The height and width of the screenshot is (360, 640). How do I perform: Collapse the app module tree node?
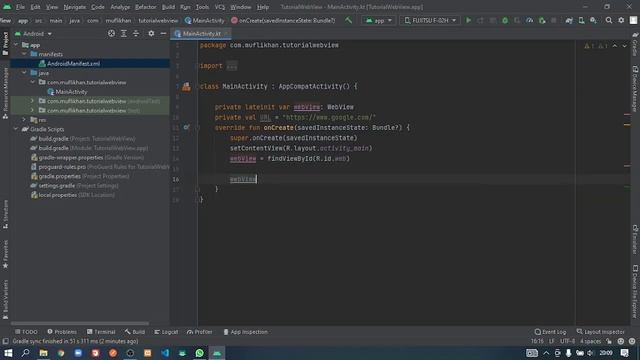coord(16,44)
